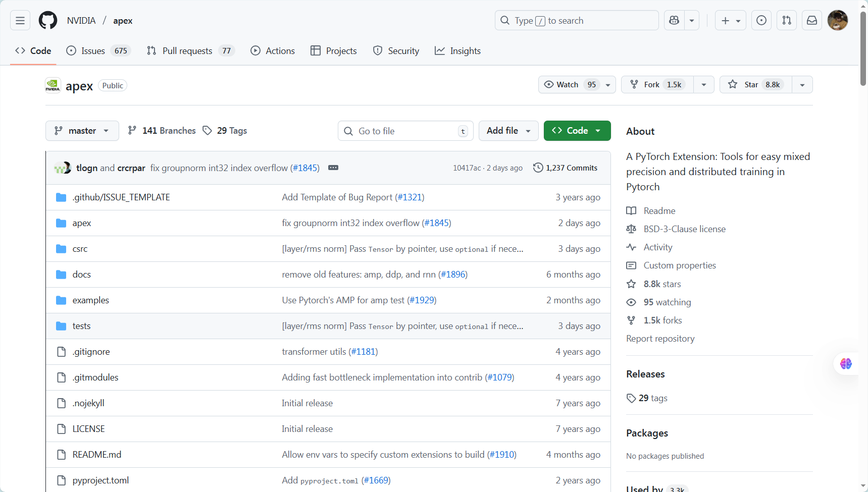
Task: Click the 1.5k forks link in About
Action: (654, 320)
